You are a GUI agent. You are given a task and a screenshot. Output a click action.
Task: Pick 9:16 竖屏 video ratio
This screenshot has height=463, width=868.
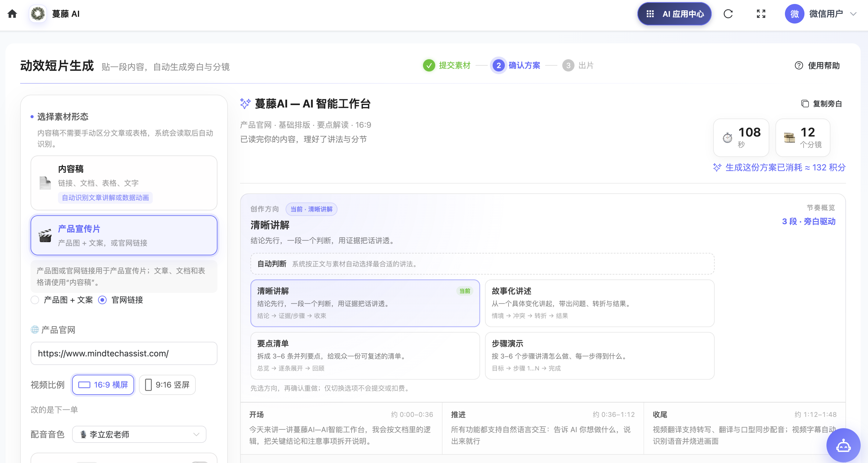[167, 385]
